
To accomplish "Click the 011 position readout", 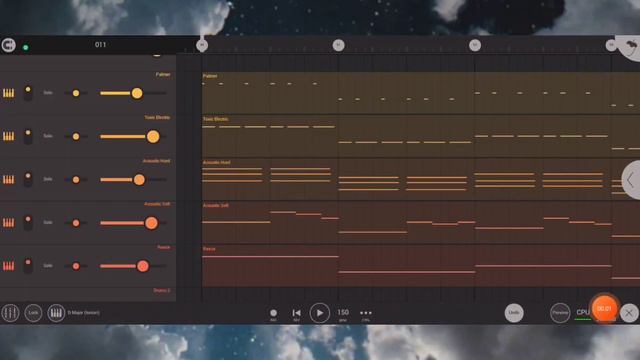I will coord(100,44).
